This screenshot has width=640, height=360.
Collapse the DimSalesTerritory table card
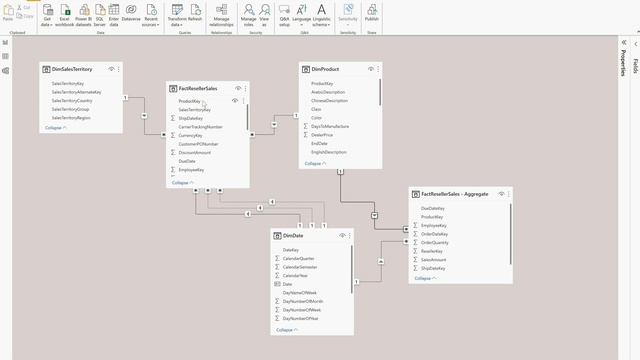pyautogui.click(x=56, y=128)
